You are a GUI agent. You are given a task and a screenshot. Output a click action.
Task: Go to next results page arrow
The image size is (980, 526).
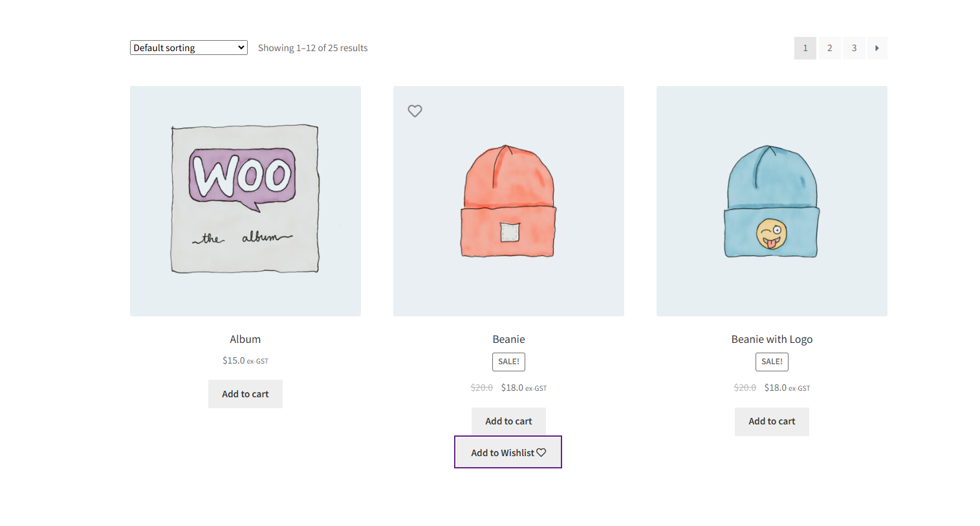(x=877, y=48)
